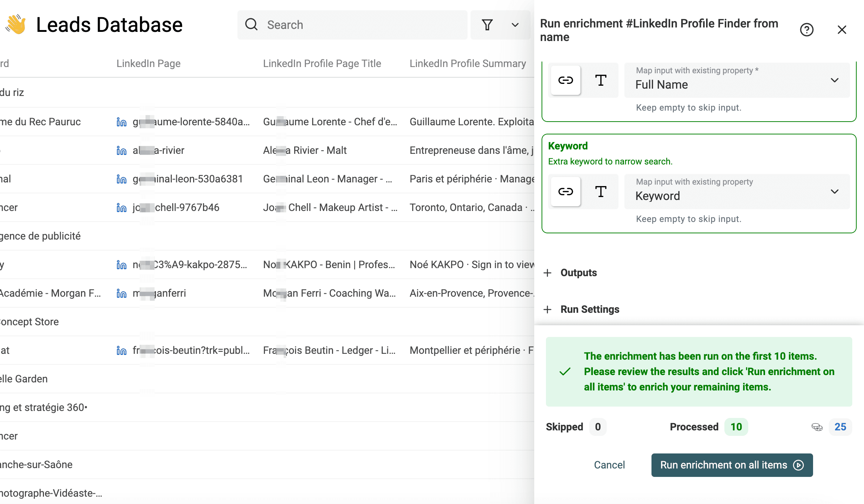Open the filter funnel icon

487,25
